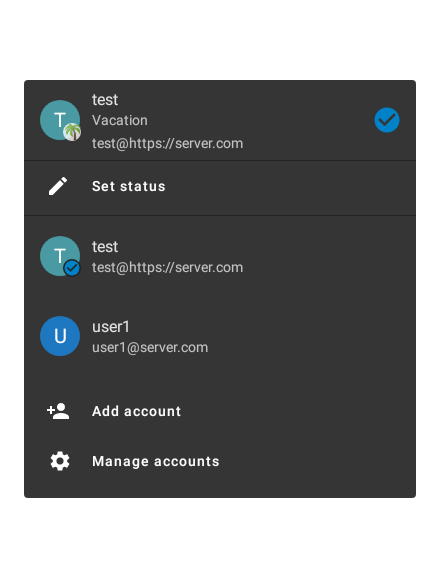
Task: Click the pencil icon beside Set status
Action: click(58, 186)
